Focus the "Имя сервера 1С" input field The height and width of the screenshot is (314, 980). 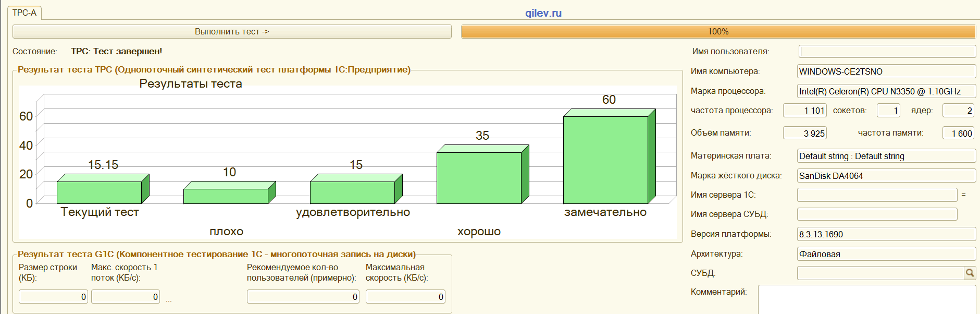pyautogui.click(x=877, y=195)
